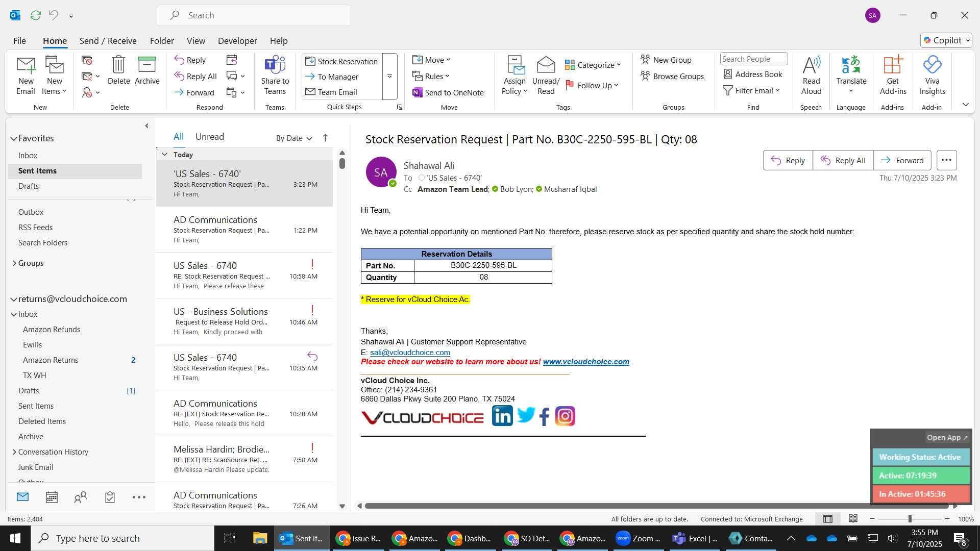Click the Send/Receive sync icon in title bar
Image resolution: width=980 pixels, height=551 pixels.
point(35,15)
